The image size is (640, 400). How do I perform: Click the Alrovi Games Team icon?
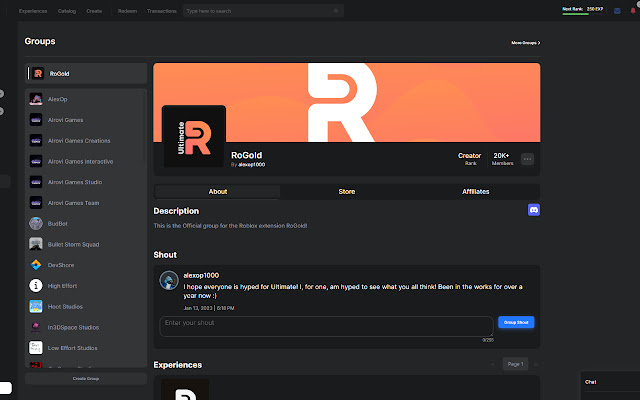point(36,203)
